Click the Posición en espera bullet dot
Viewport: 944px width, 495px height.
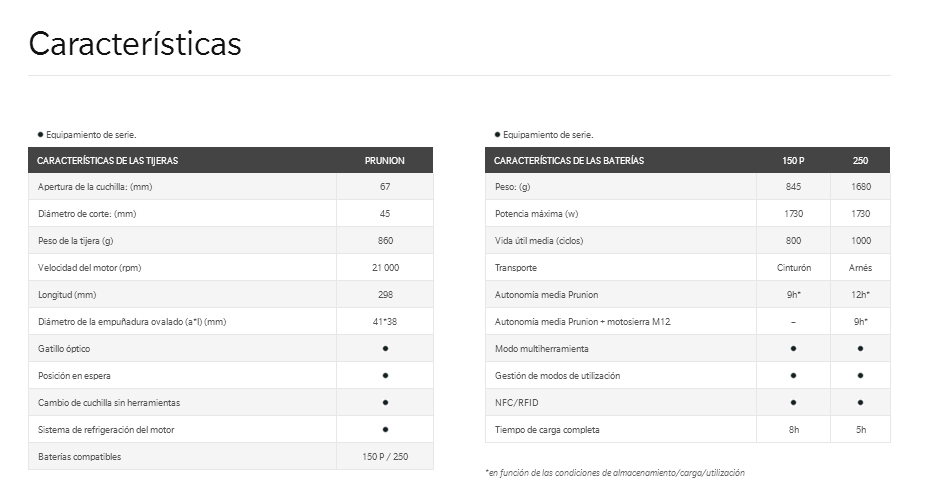pyautogui.click(x=385, y=375)
